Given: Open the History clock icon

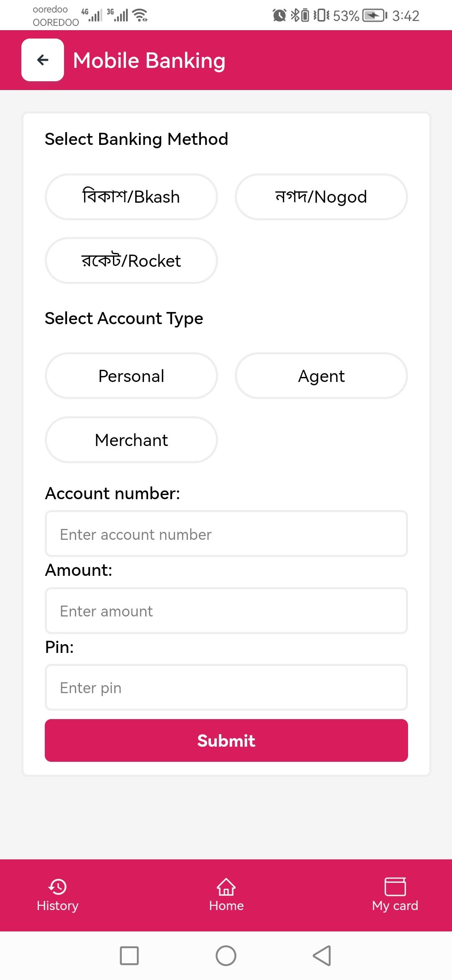Looking at the screenshot, I should 58,887.
